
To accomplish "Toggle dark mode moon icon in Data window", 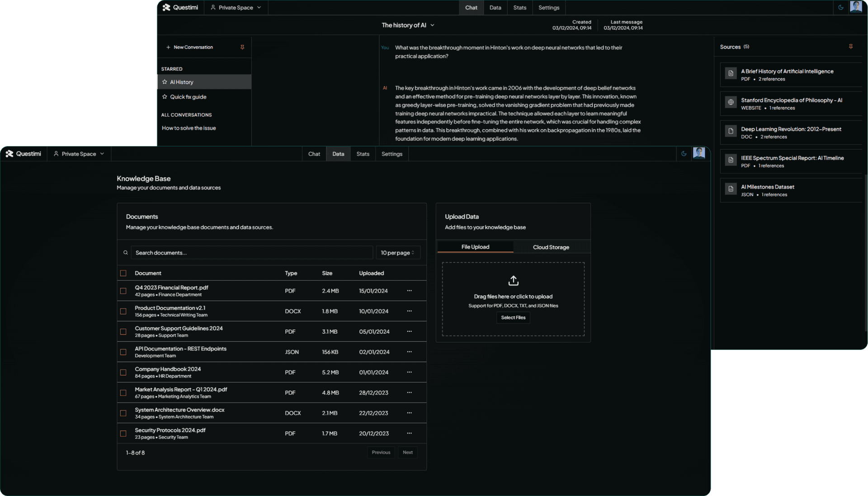I will (684, 154).
